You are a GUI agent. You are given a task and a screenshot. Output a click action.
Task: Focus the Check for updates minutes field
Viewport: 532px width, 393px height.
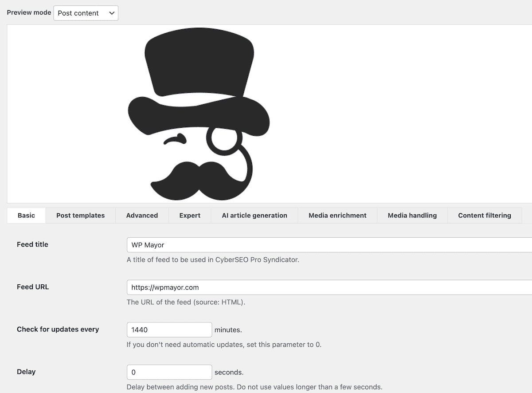coord(169,330)
